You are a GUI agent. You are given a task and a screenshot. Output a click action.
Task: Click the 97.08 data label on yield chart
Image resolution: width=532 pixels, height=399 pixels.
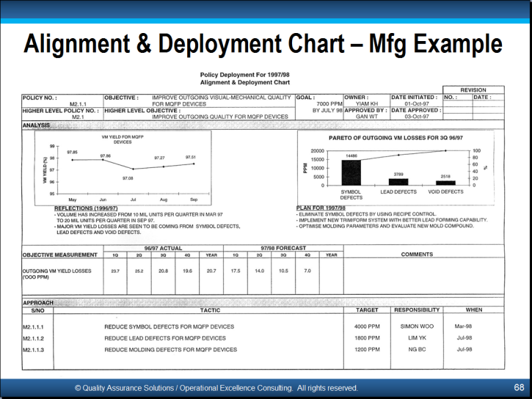tap(128, 178)
